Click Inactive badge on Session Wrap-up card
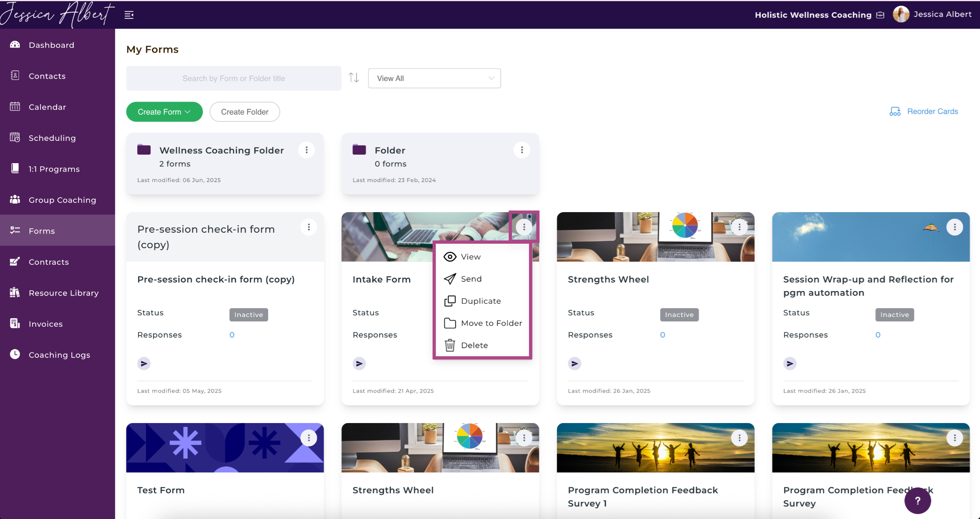Viewport: 980px width, 519px height. pyautogui.click(x=895, y=315)
